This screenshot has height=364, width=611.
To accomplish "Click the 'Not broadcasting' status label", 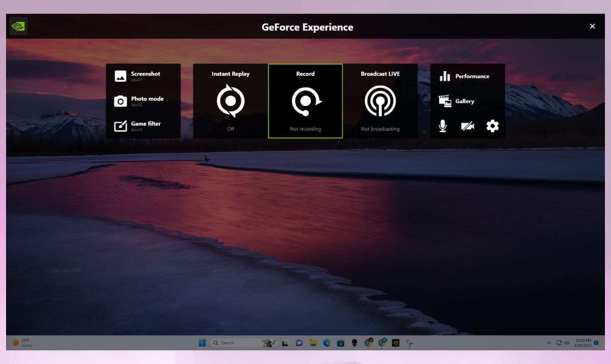I will pos(380,129).
